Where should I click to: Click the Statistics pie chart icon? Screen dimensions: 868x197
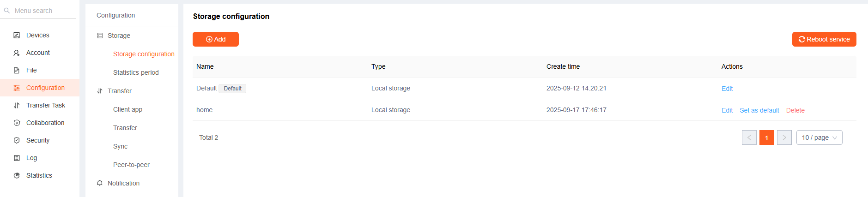coord(17,175)
